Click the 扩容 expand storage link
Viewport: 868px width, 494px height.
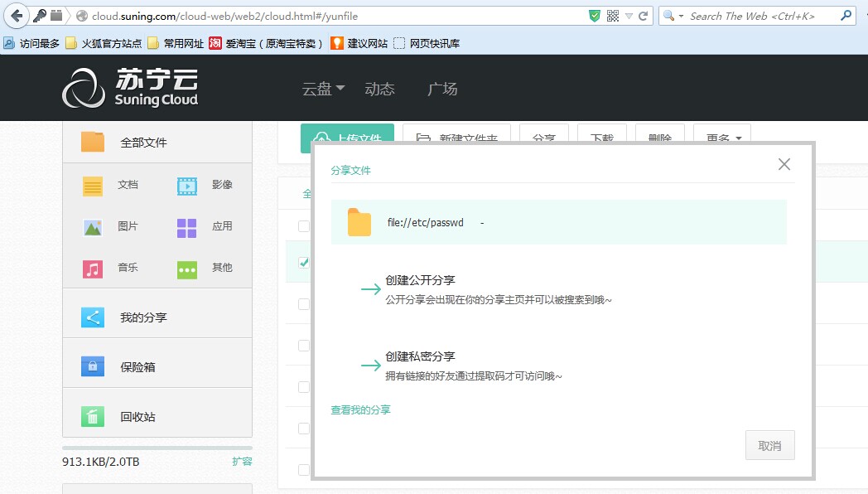coord(242,461)
